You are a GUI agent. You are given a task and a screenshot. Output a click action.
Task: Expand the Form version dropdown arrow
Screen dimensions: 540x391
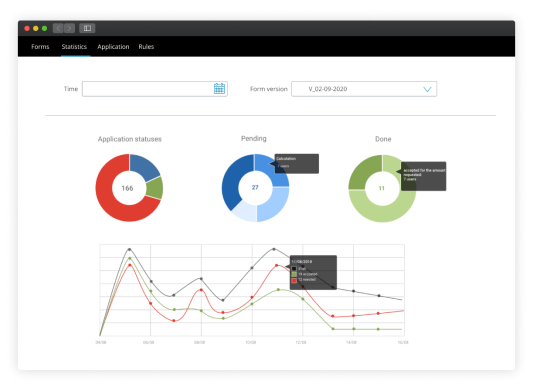(427, 89)
